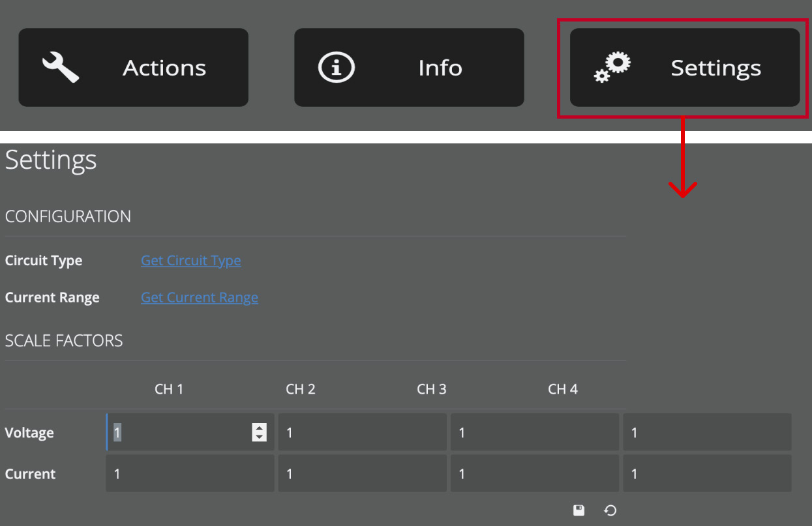Click the Get Circuit Type link
Screen dimensions: 812x526
pyautogui.click(x=191, y=260)
